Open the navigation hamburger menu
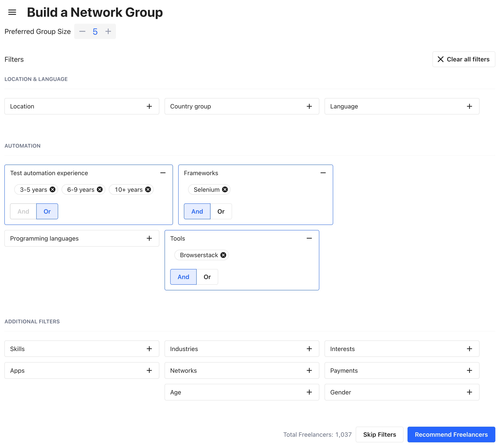Image resolution: width=499 pixels, height=448 pixels. point(12,12)
